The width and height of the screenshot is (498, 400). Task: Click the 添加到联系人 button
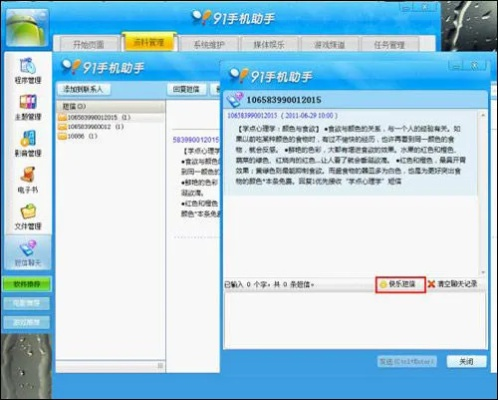coord(83,89)
